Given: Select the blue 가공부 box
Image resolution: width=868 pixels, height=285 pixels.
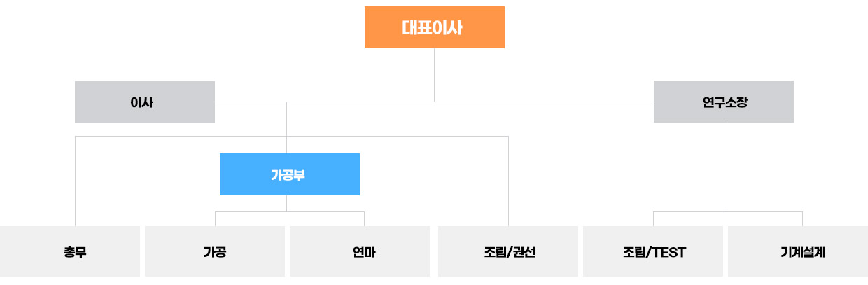Looking at the screenshot, I should [289, 174].
